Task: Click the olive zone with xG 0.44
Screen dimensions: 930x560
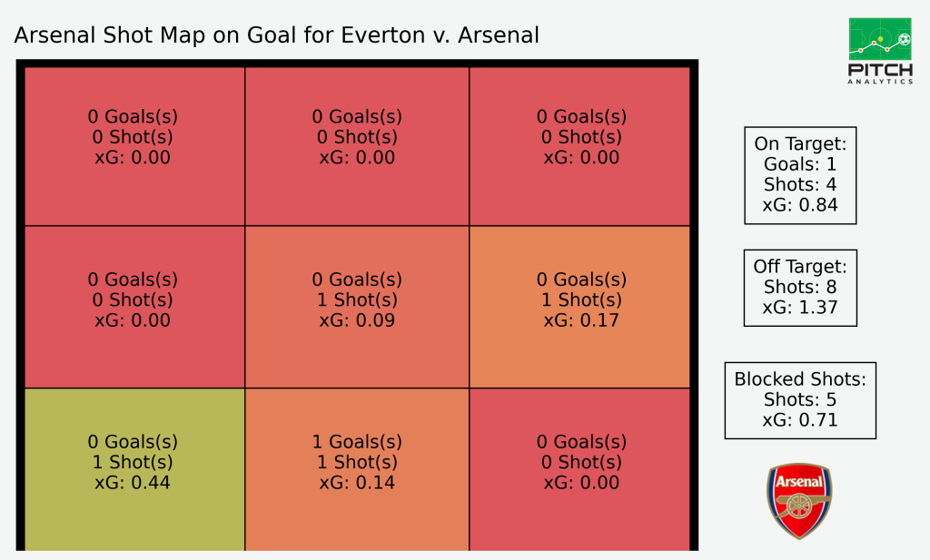Action: click(x=134, y=469)
